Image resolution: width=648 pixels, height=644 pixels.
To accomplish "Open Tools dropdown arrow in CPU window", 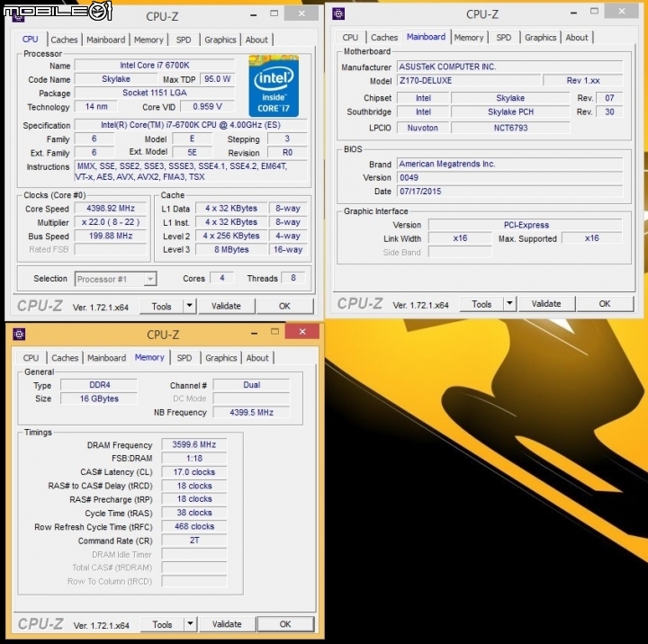I will coord(189,306).
